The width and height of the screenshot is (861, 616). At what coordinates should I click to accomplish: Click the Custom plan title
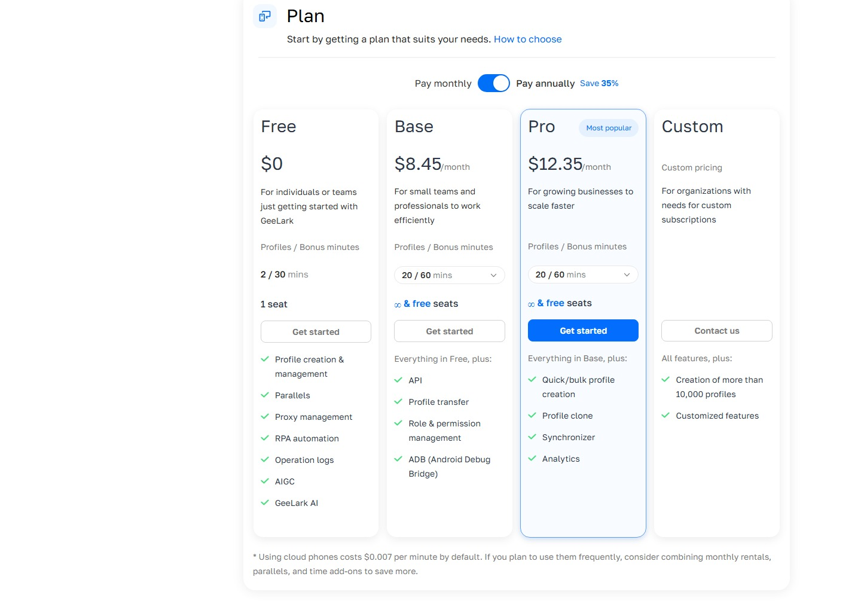tap(692, 127)
